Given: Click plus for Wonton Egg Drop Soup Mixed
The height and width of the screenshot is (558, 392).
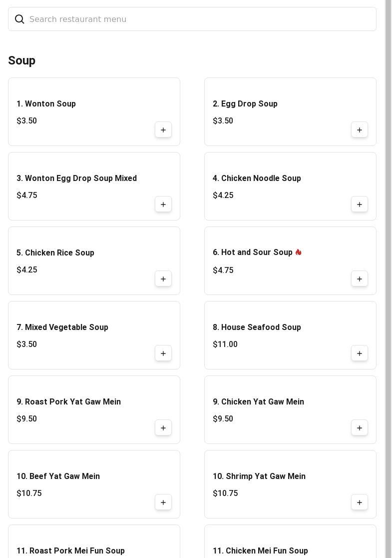Looking at the screenshot, I should point(163,204).
